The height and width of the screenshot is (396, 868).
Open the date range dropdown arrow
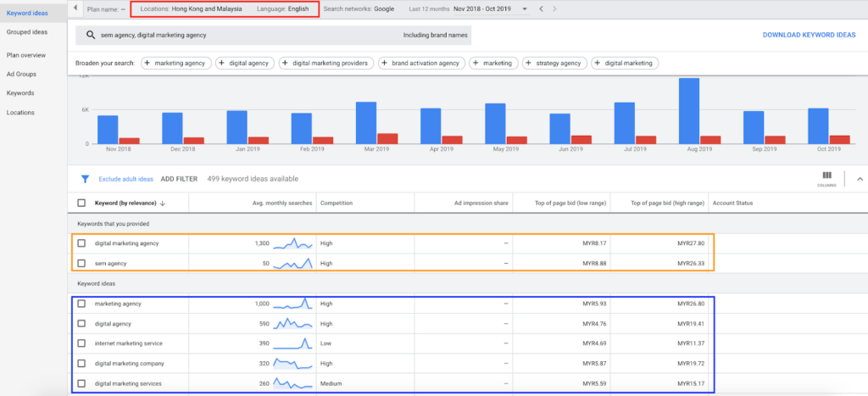tap(525, 8)
